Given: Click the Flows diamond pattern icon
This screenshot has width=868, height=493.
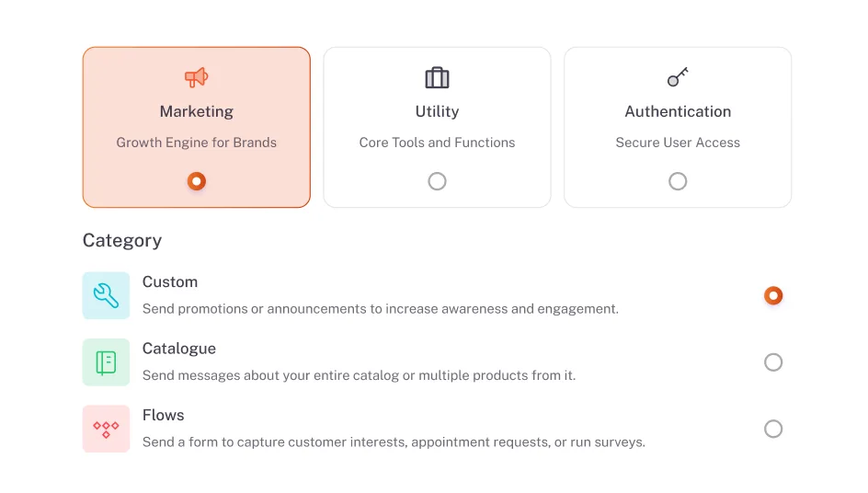Looking at the screenshot, I should click(106, 429).
